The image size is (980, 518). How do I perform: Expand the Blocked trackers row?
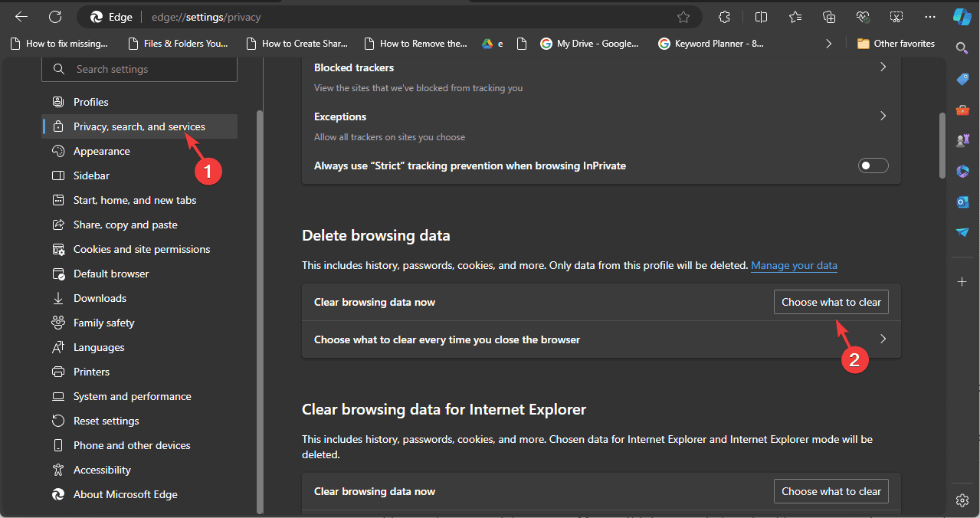(601, 77)
